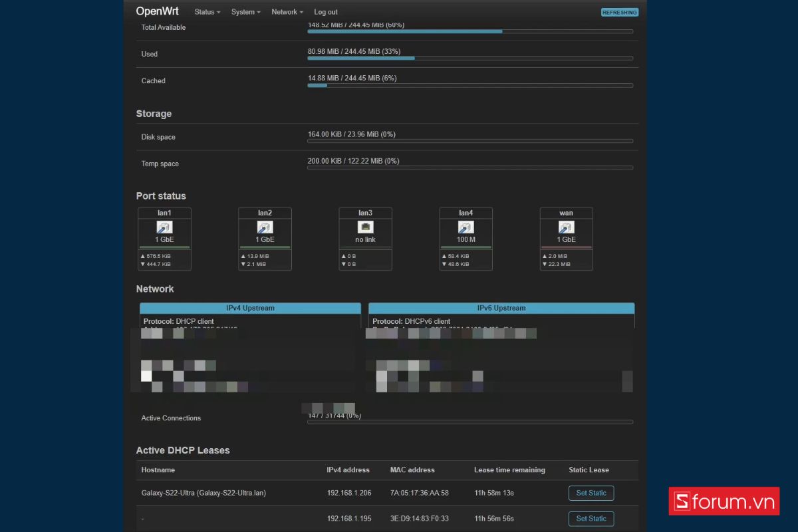Click the Port status section heading

[x=161, y=196]
